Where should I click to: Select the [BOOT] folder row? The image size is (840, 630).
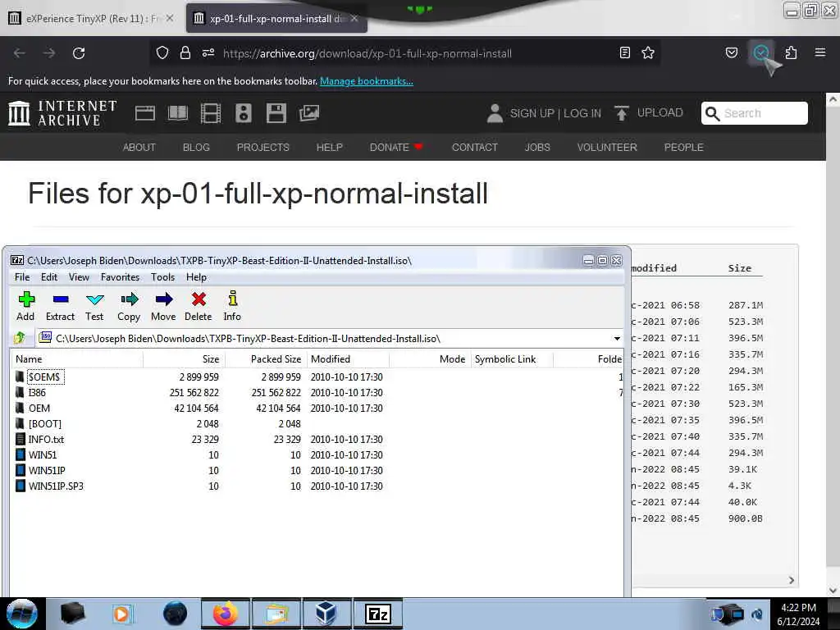[316, 424]
